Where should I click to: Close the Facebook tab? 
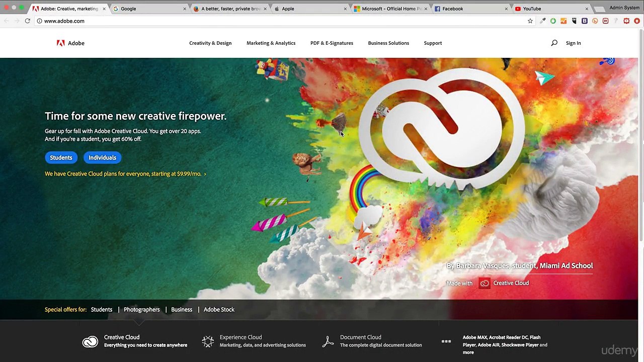click(506, 9)
